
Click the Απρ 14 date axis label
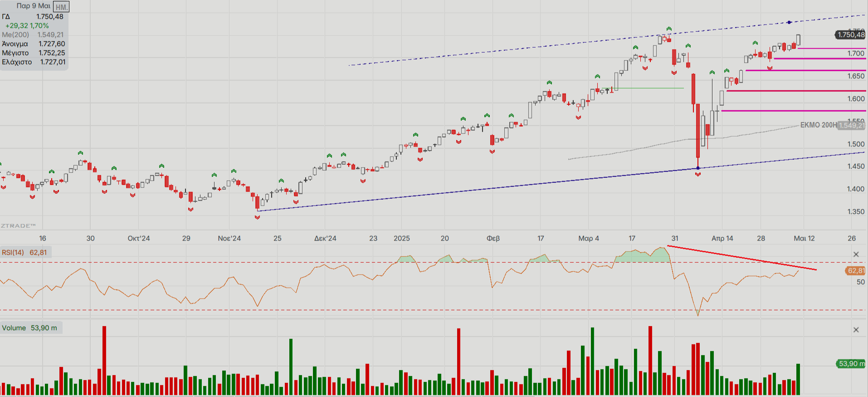click(x=722, y=238)
